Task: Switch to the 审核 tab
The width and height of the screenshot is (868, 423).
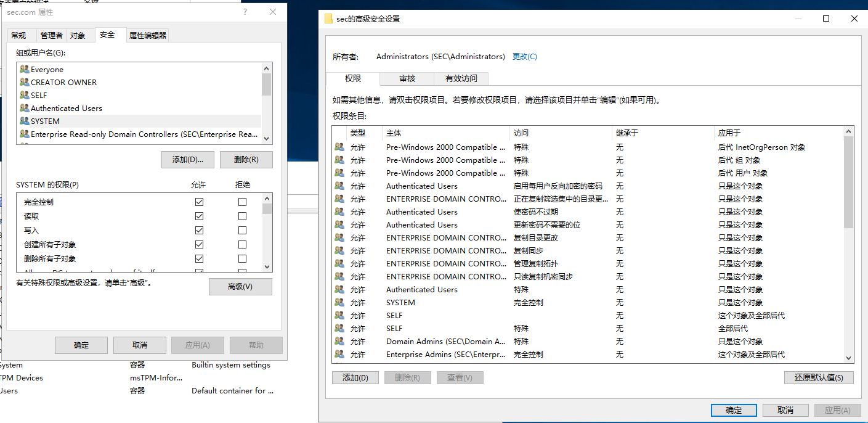Action: [407, 79]
